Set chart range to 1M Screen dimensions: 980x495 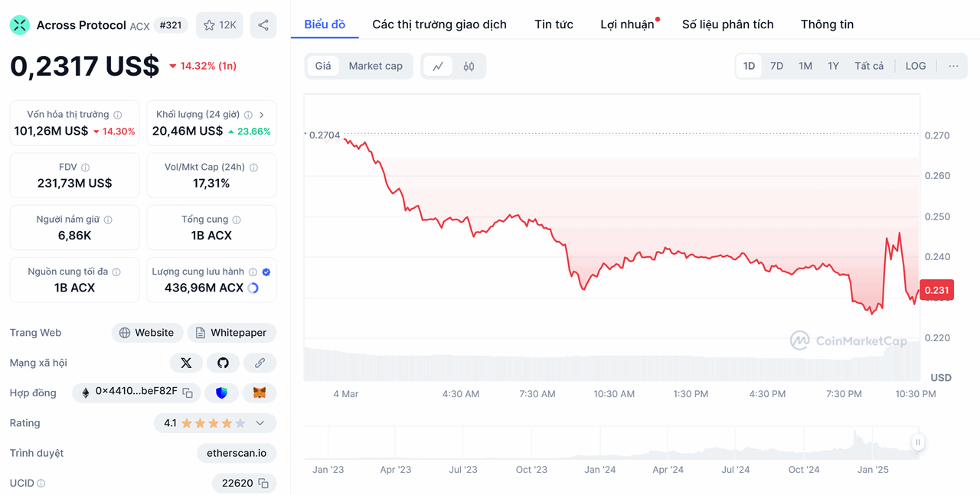coord(805,66)
